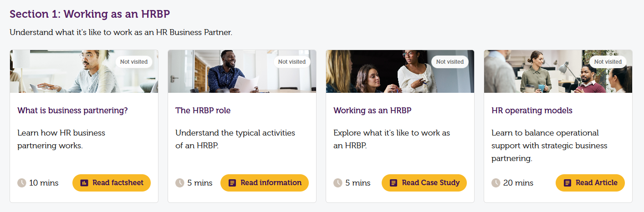Click the clock icon on Working as an HRBP card
The width and height of the screenshot is (644, 212).
[338, 183]
